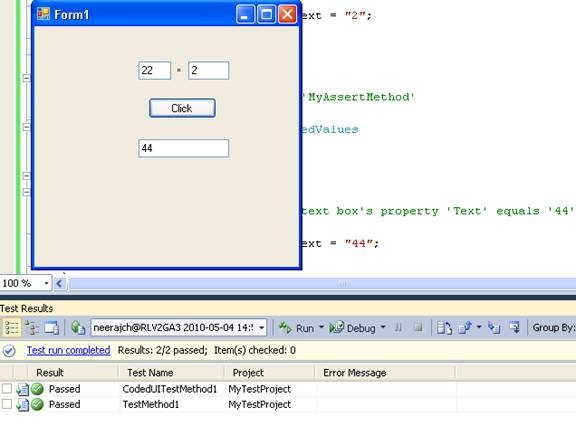Click the test list view icon in Test Results toolbar
Viewport: 576px width, 445px height.
point(12,327)
